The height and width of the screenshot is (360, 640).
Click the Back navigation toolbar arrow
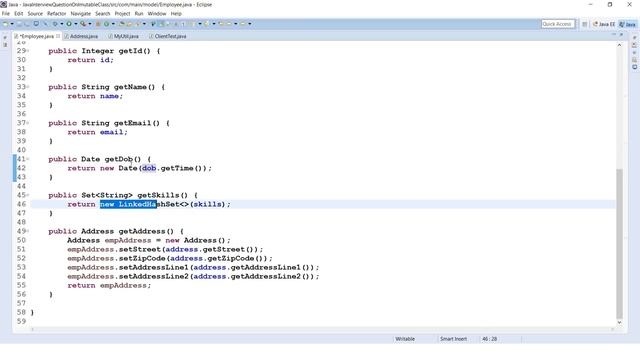click(229, 24)
